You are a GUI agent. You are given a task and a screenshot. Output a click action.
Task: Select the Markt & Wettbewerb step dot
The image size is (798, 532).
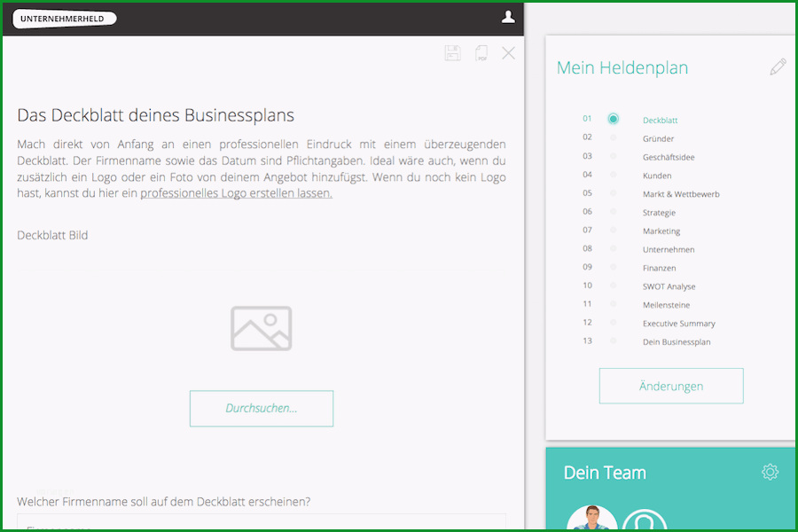tap(614, 193)
